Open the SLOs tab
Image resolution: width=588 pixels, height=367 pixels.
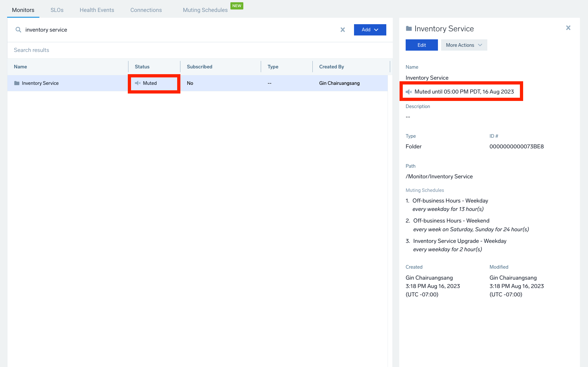point(57,10)
